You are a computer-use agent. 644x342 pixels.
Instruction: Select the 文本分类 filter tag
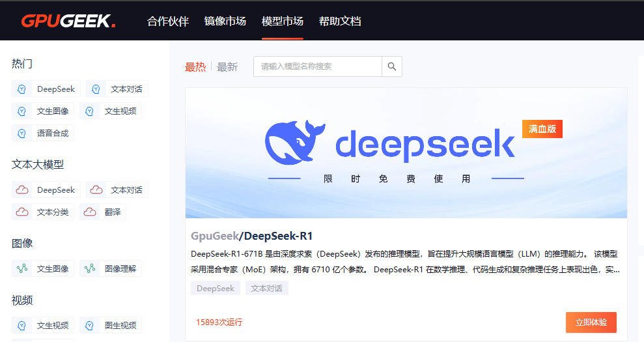click(x=43, y=212)
